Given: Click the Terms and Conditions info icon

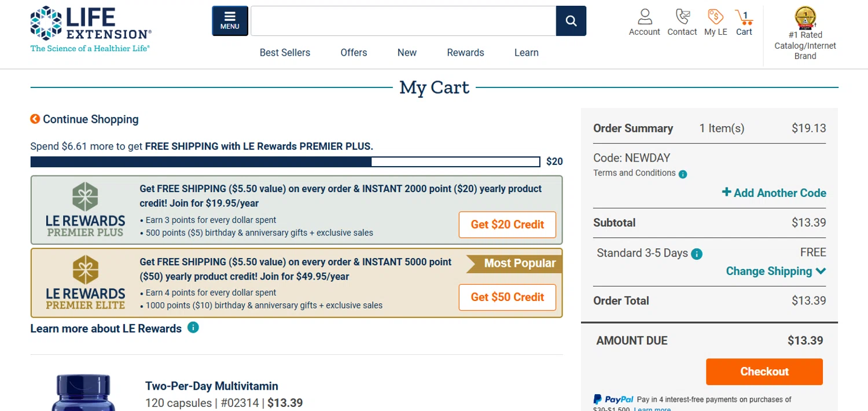Looking at the screenshot, I should click(x=683, y=174).
